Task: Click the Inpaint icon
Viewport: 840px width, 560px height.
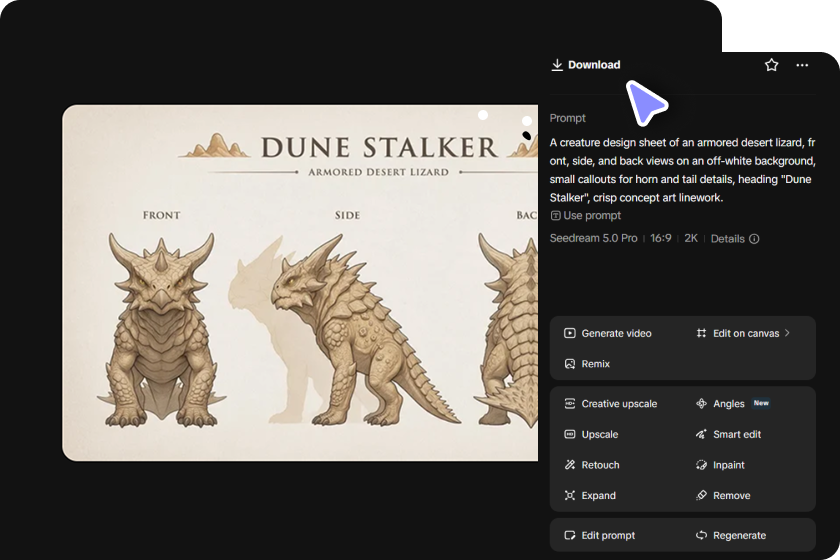Action: [x=701, y=465]
